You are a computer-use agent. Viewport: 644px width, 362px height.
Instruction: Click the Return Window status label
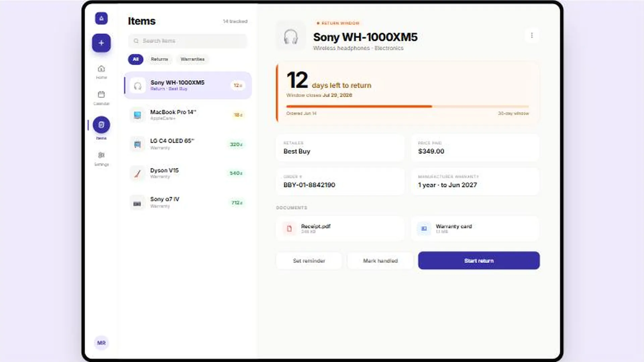click(x=338, y=23)
